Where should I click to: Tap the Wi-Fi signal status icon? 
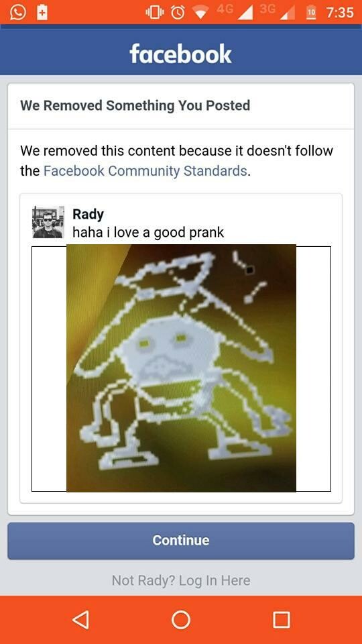(x=200, y=13)
